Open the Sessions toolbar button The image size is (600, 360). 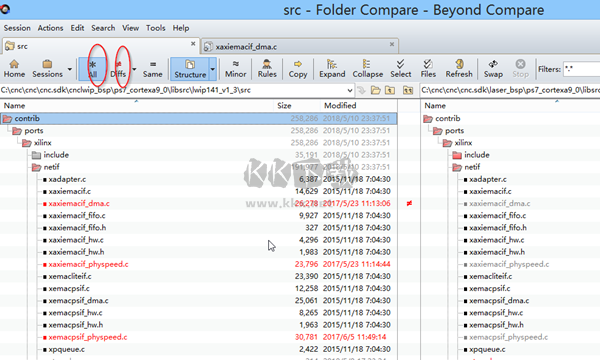pyautogui.click(x=47, y=69)
